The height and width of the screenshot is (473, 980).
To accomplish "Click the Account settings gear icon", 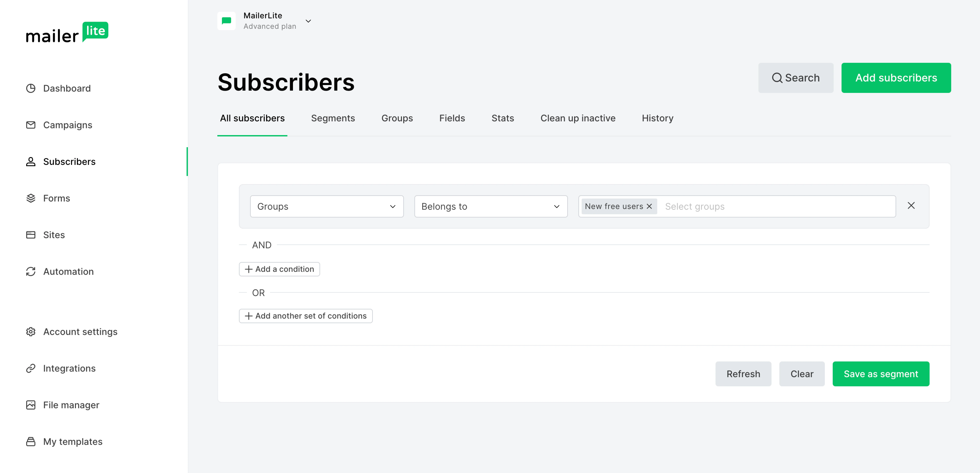I will click(31, 332).
